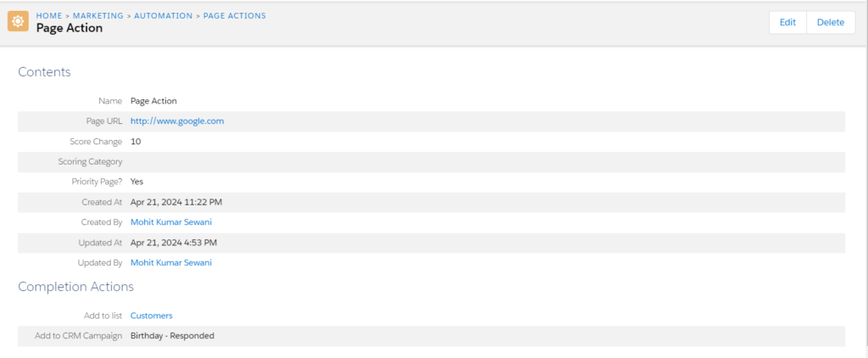868x358 pixels.
Task: Open Mohit Kumar Sewani in Created By row
Action: (x=170, y=222)
